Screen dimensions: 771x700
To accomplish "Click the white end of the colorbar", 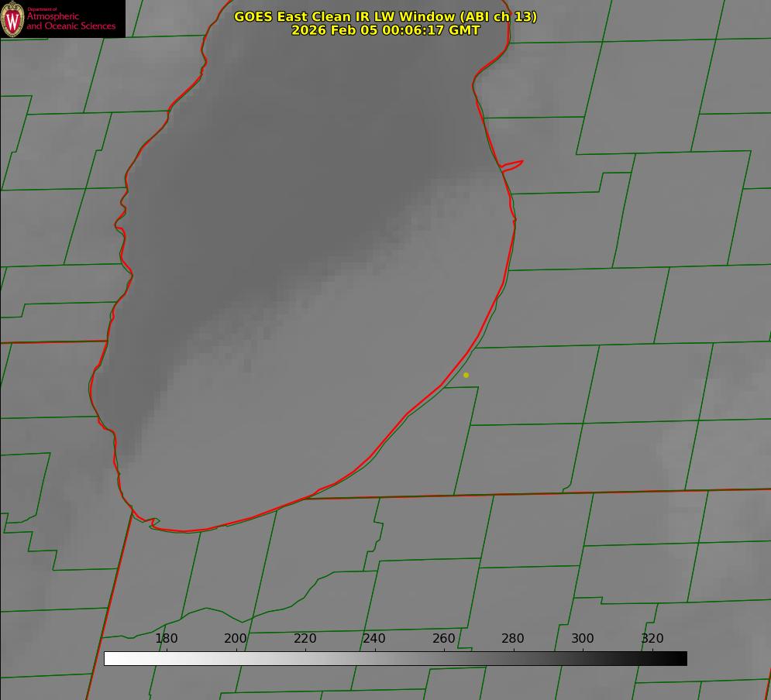I will click(109, 659).
